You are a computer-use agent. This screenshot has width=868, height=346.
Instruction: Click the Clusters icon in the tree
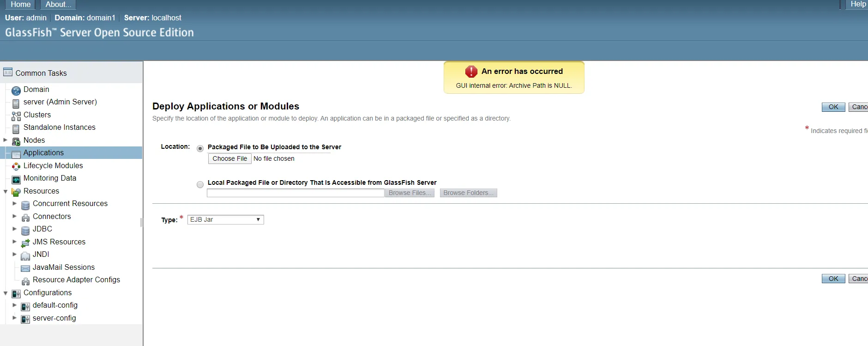(16, 116)
